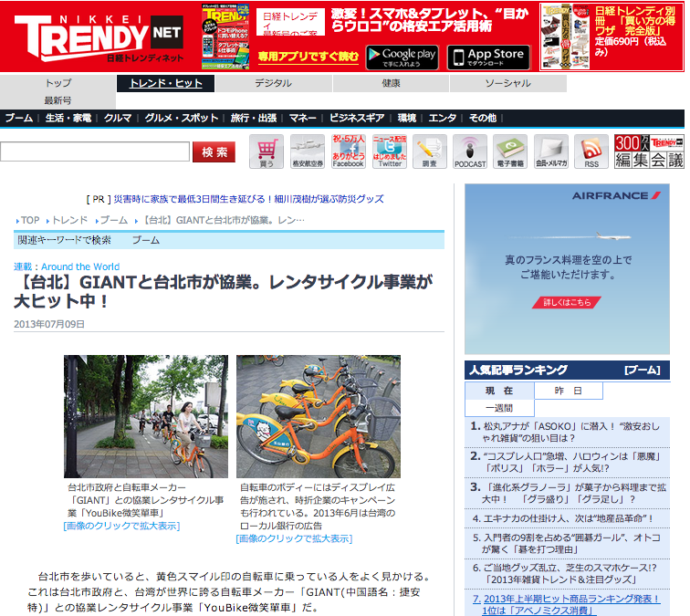Open the Around the World series link

80,266
